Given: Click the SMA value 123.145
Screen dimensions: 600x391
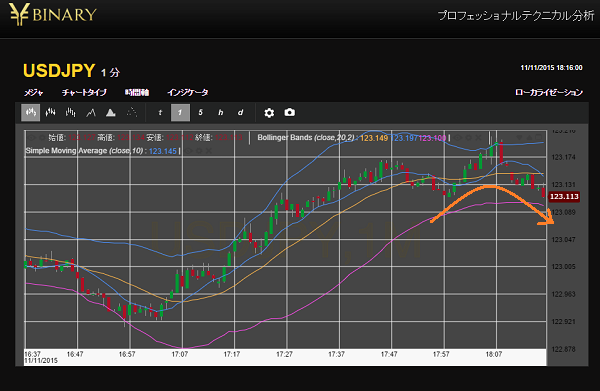Looking at the screenshot, I should click(163, 151).
